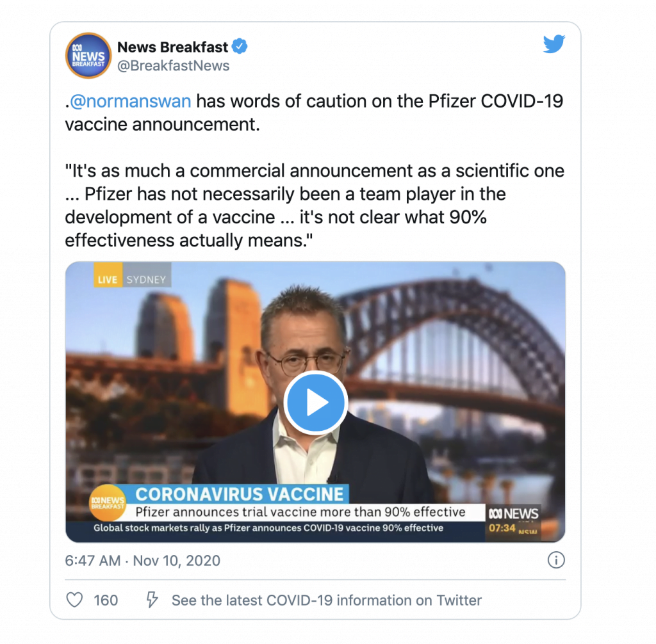Screen dimensions: 656x644
Task: Click the stock markets ticker in the video
Action: [268, 527]
